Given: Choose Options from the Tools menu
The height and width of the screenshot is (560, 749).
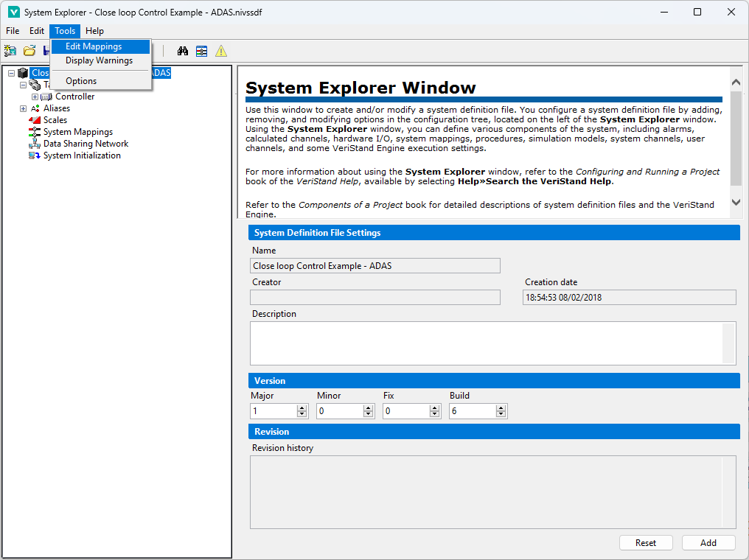Looking at the screenshot, I should [100, 80].
